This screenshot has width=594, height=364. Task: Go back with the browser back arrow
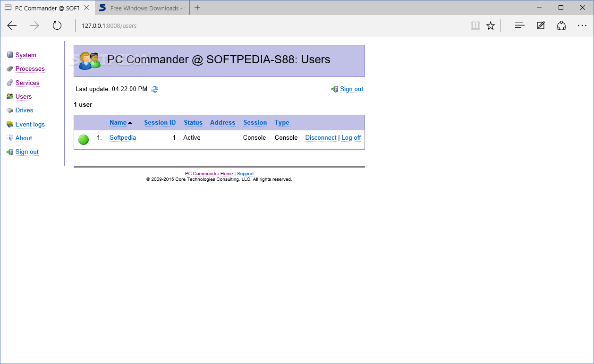click(x=12, y=25)
